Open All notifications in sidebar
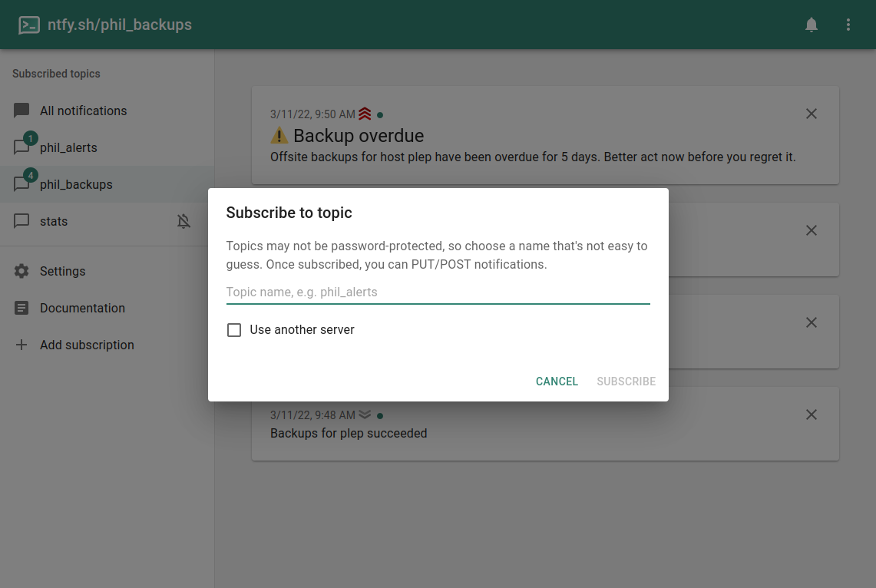The width and height of the screenshot is (876, 588). tap(83, 111)
